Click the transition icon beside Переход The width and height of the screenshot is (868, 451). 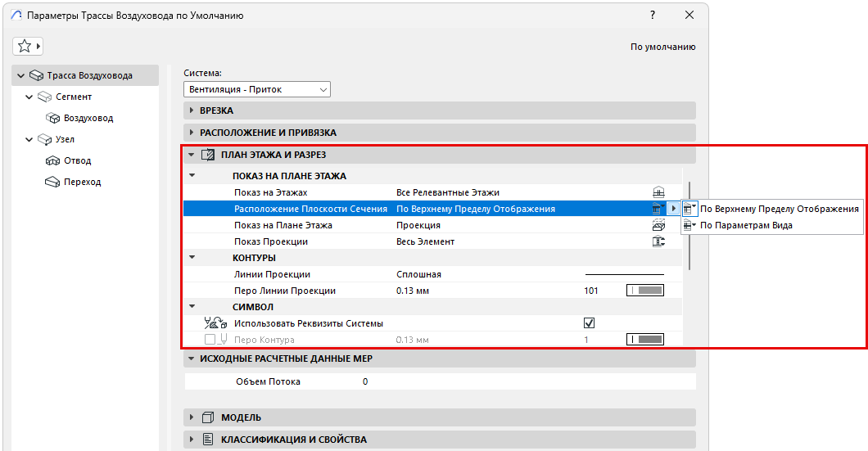[x=52, y=182]
